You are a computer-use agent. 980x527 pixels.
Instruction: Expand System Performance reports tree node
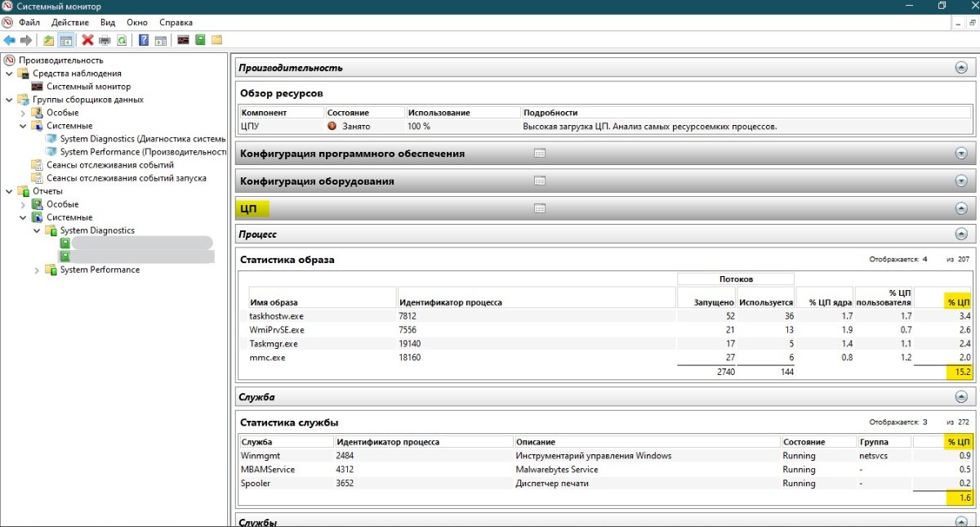tap(37, 270)
